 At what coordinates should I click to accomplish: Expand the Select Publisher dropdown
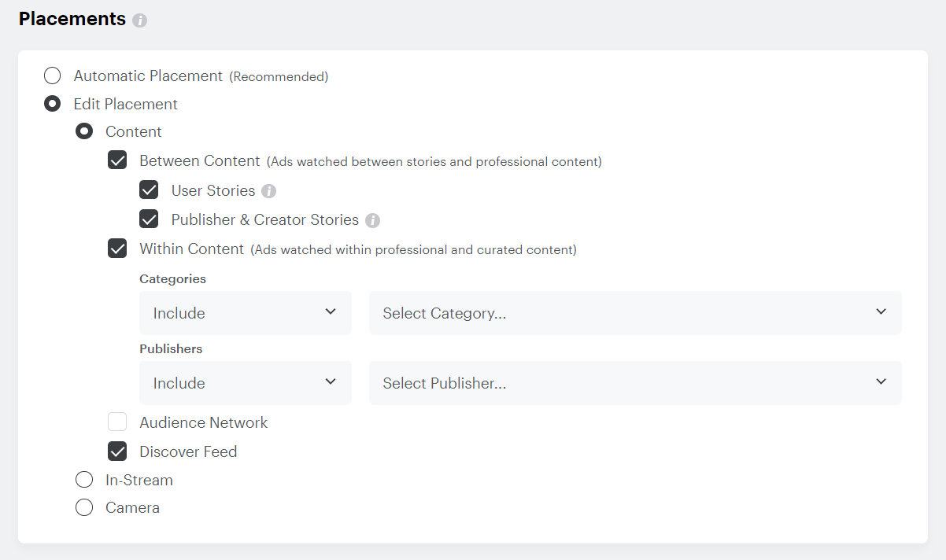635,383
